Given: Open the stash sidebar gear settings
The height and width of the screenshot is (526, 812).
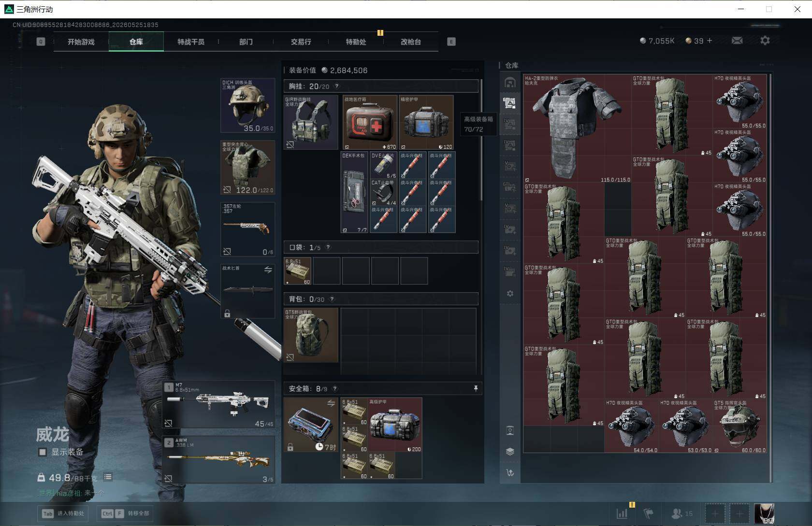Looking at the screenshot, I should click(x=510, y=294).
